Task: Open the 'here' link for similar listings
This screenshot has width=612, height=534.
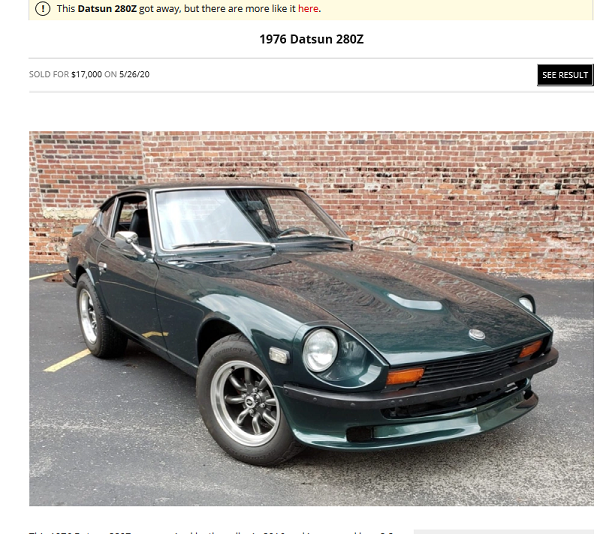Action: 308,8
